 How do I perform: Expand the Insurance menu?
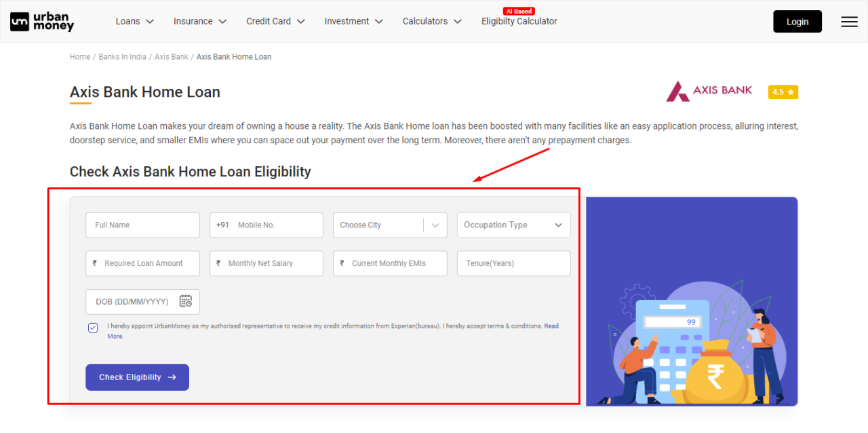(200, 21)
